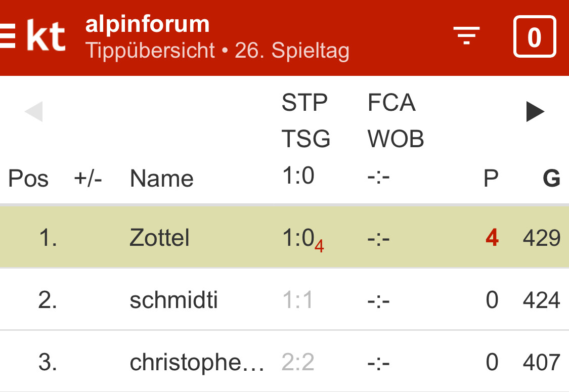569x392 pixels.
Task: Open the alpinforum group title
Action: click(x=147, y=24)
